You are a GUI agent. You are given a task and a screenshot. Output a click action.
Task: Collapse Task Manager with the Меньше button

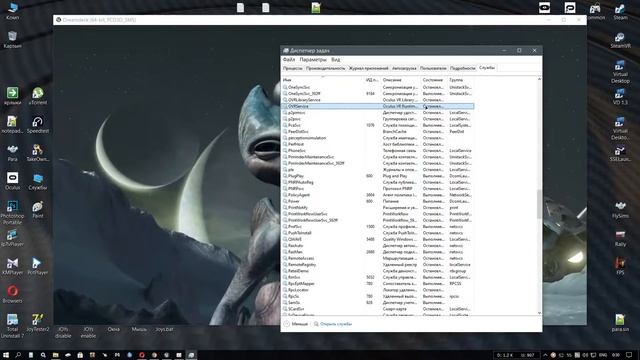point(296,324)
